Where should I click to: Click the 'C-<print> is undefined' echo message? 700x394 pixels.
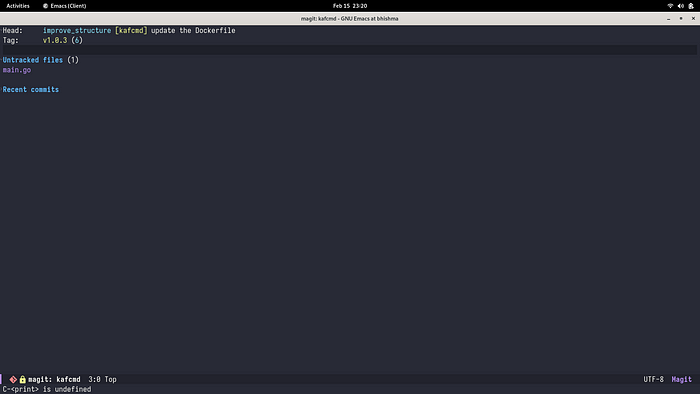[x=47, y=389]
